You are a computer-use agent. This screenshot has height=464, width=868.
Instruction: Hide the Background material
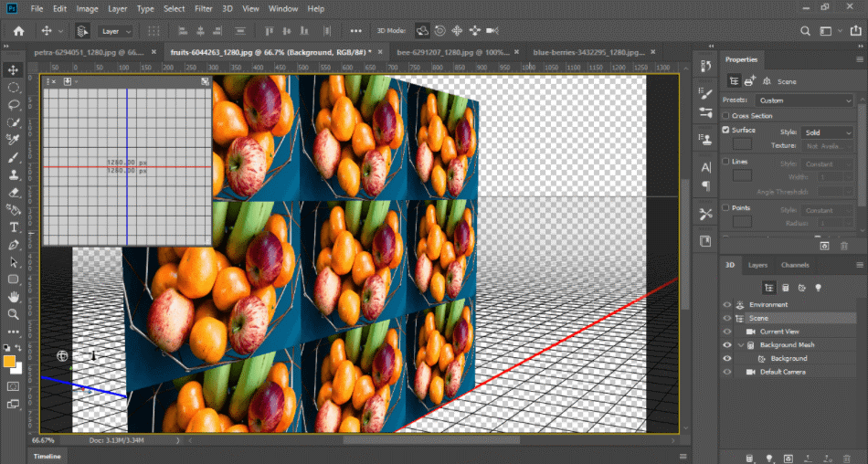click(727, 358)
